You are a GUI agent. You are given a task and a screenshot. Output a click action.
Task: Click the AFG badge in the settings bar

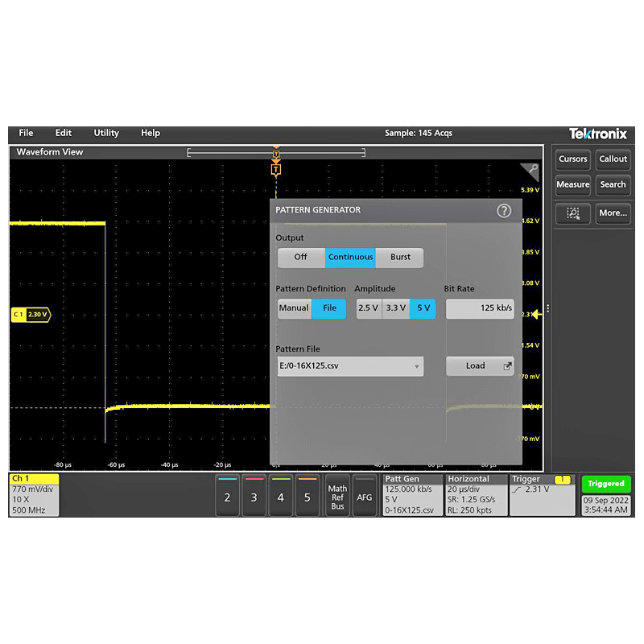(365, 497)
